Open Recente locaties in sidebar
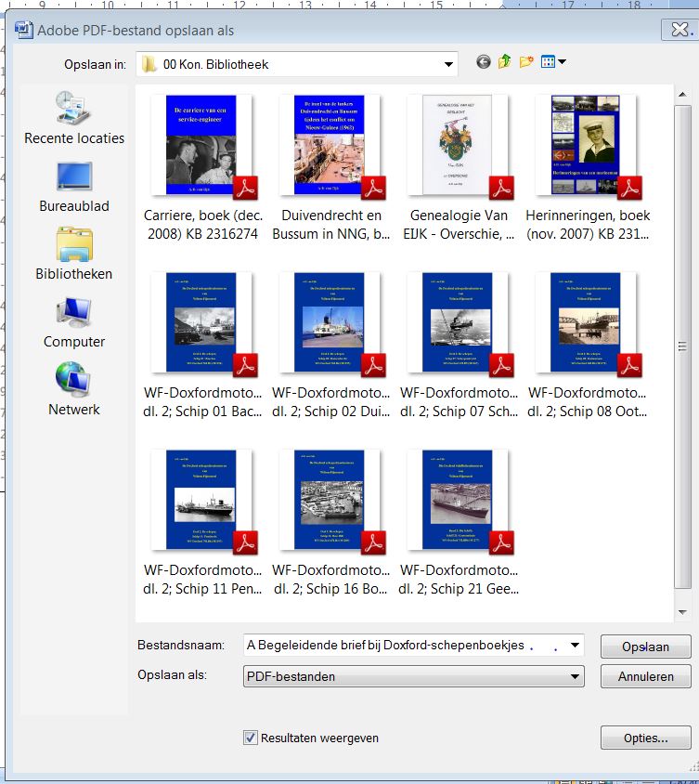This screenshot has width=699, height=784. point(74,118)
